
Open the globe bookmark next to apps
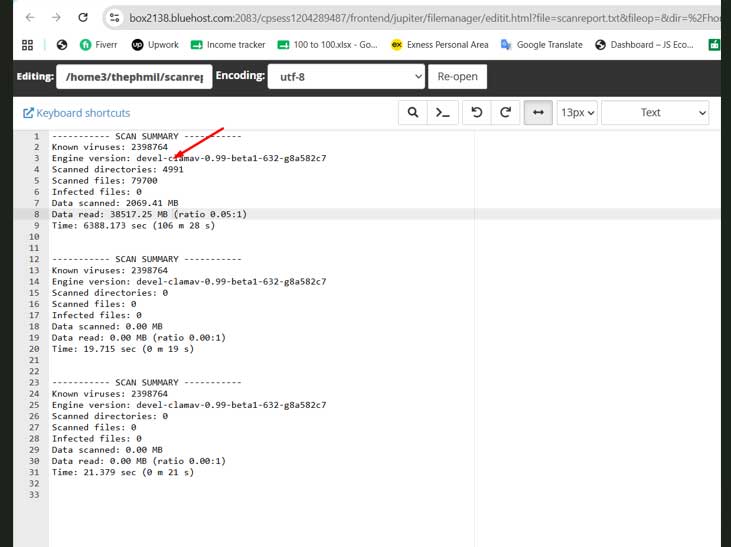click(x=62, y=45)
